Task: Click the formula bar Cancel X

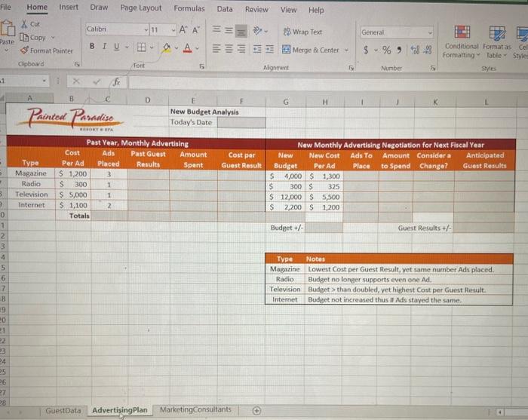Action: (76, 81)
